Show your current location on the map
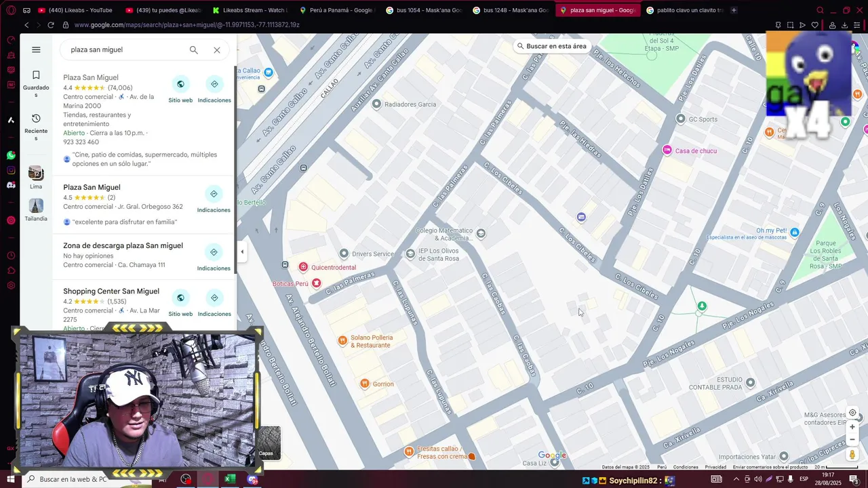 tap(852, 413)
